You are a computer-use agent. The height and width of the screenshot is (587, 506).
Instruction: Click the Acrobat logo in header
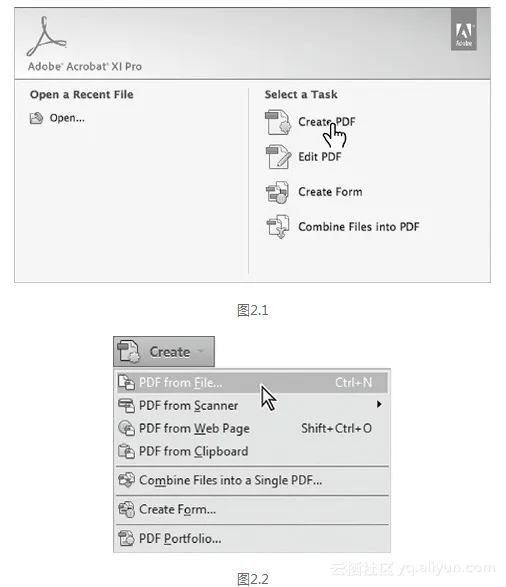point(46,37)
